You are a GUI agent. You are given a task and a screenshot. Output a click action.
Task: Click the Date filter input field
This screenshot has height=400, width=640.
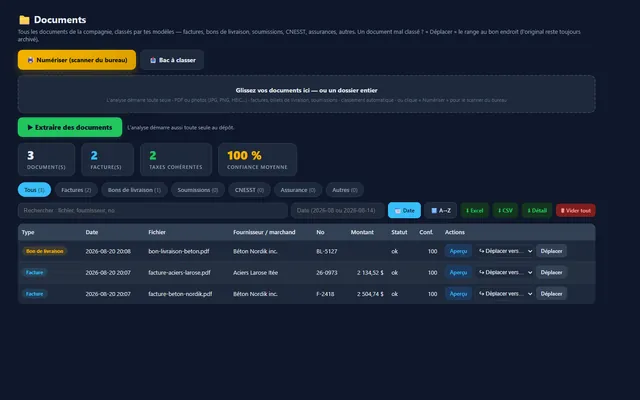coord(338,211)
